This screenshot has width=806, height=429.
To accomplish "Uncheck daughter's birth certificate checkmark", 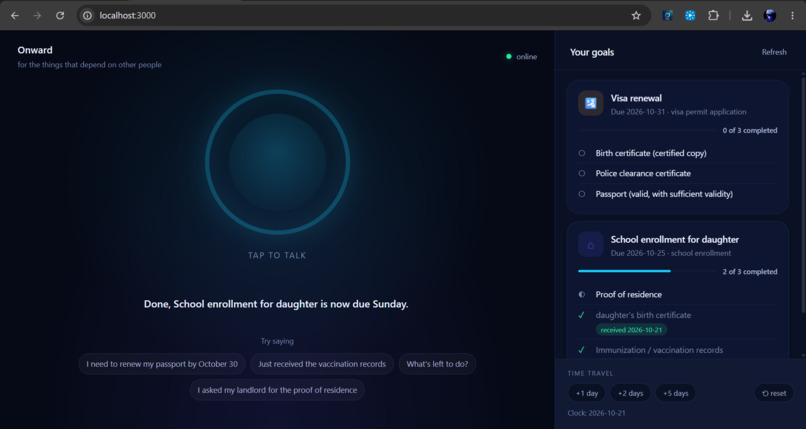I will 581,315.
